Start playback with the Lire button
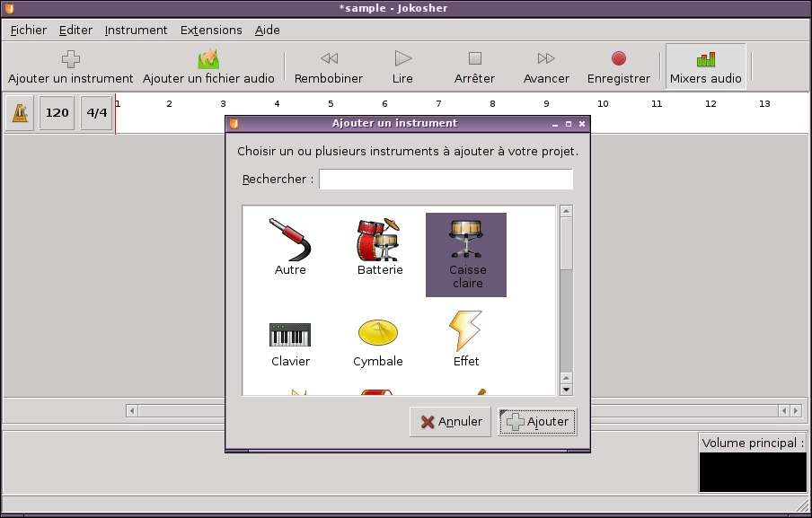Image resolution: width=812 pixels, height=518 pixels. pyautogui.click(x=402, y=66)
